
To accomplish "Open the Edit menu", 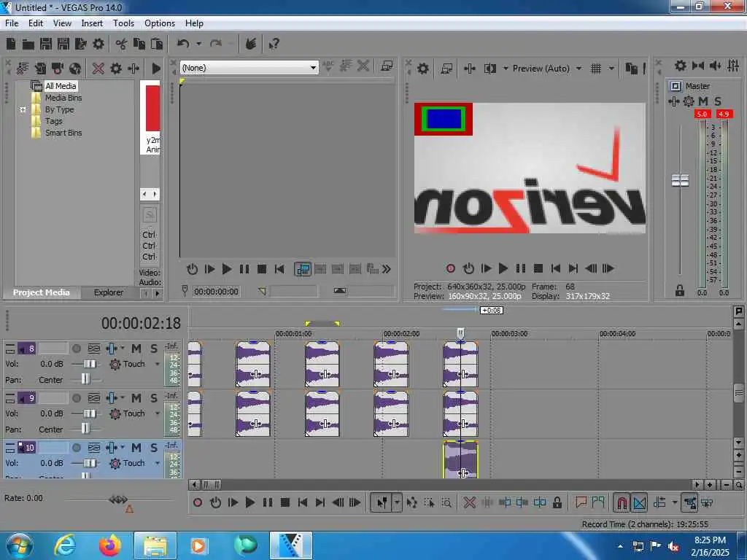I will coord(36,23).
